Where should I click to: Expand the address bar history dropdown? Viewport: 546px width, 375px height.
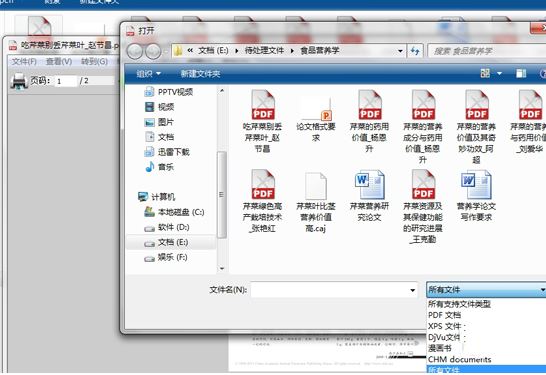point(400,51)
